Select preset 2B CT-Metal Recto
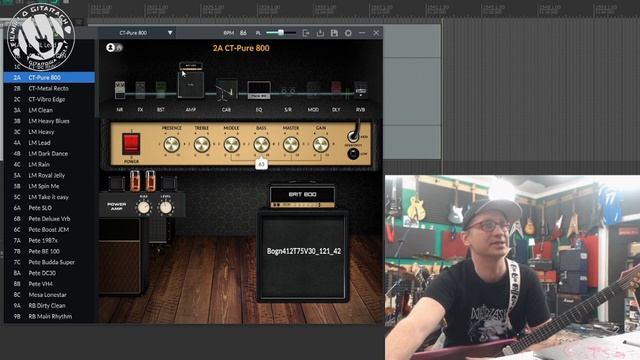 coord(49,89)
